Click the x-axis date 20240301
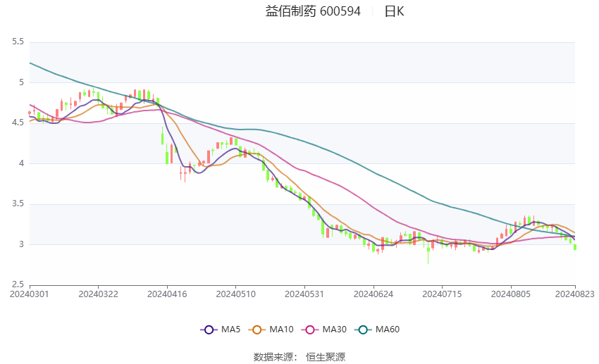599x364 pixels. [30, 294]
